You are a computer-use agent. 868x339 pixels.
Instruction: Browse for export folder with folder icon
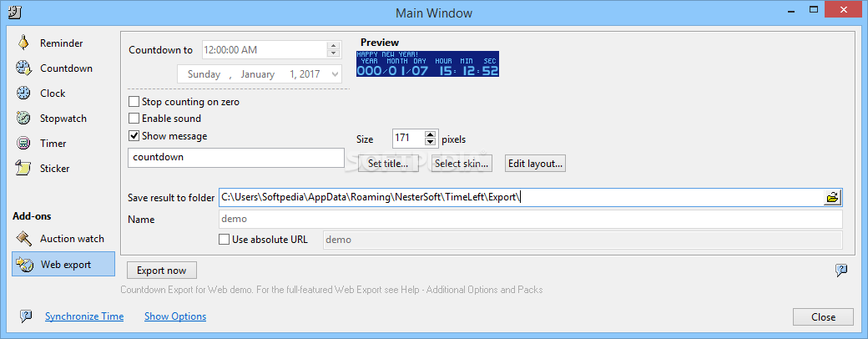point(833,197)
